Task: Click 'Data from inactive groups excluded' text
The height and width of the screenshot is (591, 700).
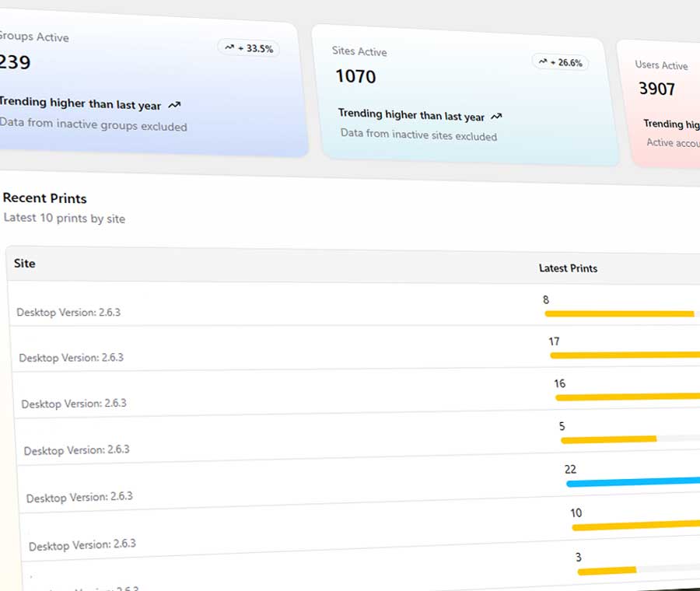Action: point(93,124)
